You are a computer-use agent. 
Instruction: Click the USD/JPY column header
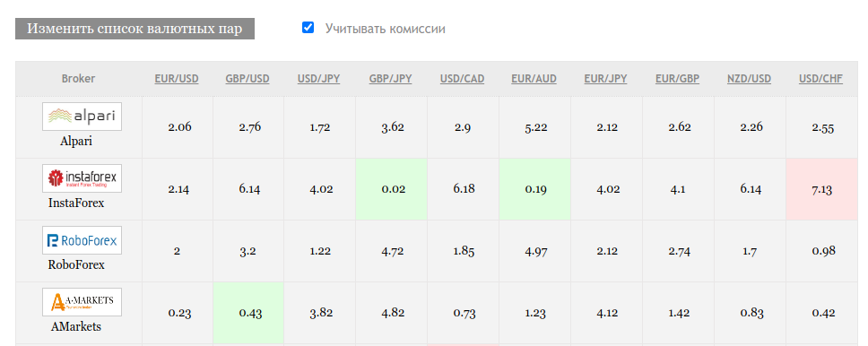[x=319, y=79]
